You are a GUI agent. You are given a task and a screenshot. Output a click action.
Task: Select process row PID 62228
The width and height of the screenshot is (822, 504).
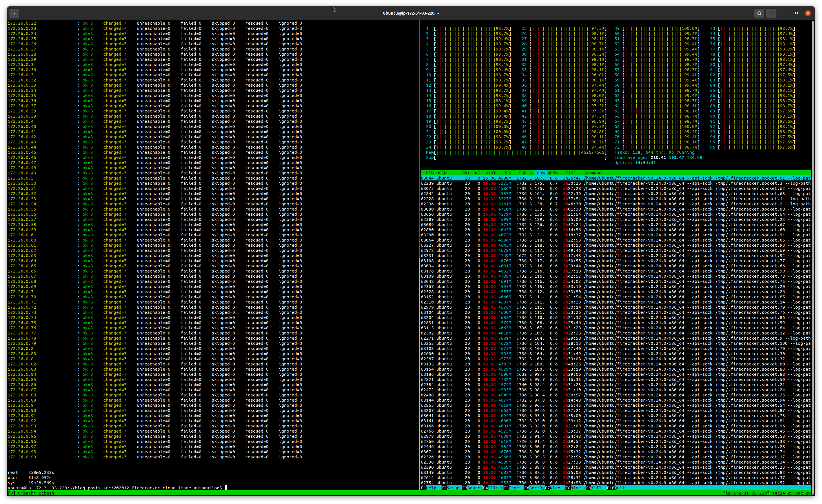[x=616, y=199]
